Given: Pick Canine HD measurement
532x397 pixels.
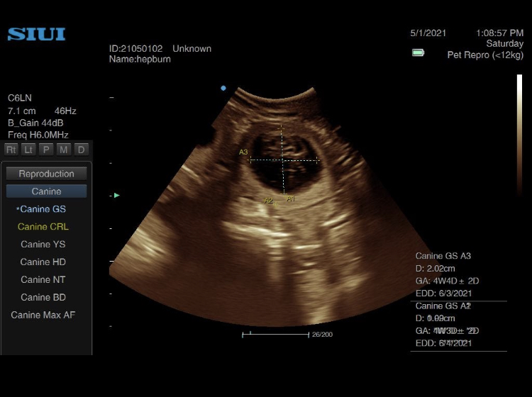Looking at the screenshot, I should click(43, 262).
